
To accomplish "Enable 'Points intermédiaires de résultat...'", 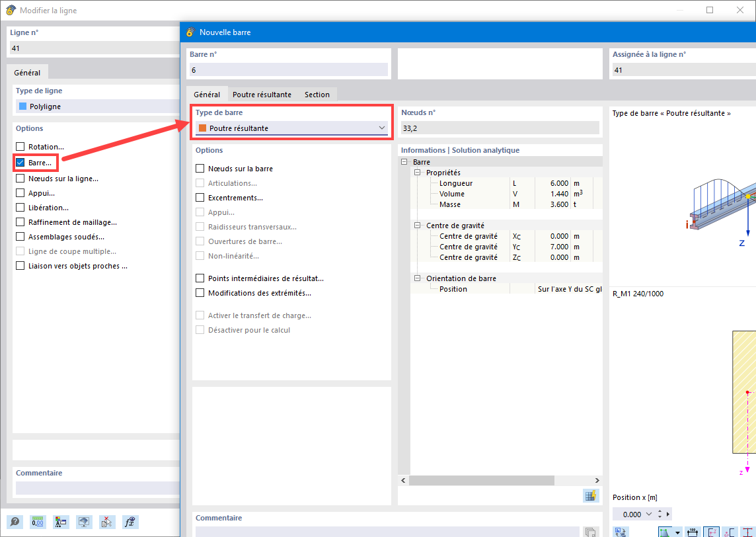I will tap(201, 278).
